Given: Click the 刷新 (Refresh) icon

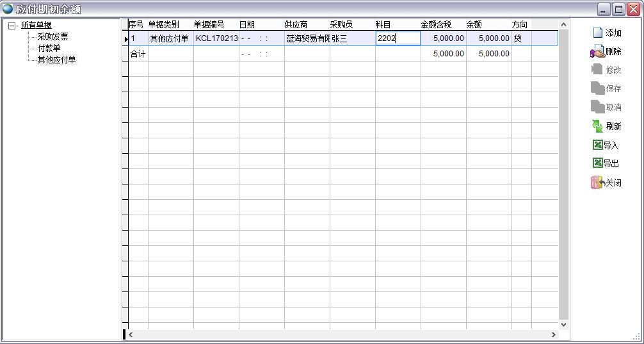Looking at the screenshot, I should 597,126.
